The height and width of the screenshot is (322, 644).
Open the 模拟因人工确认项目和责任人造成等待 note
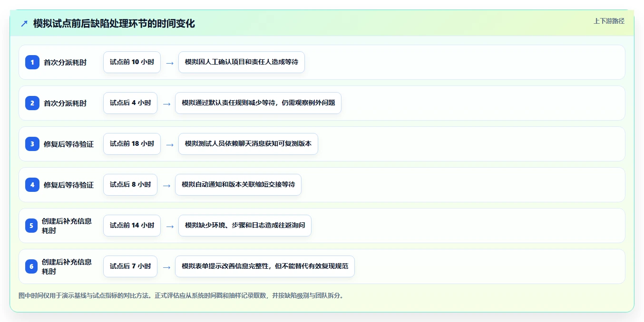[x=242, y=62]
